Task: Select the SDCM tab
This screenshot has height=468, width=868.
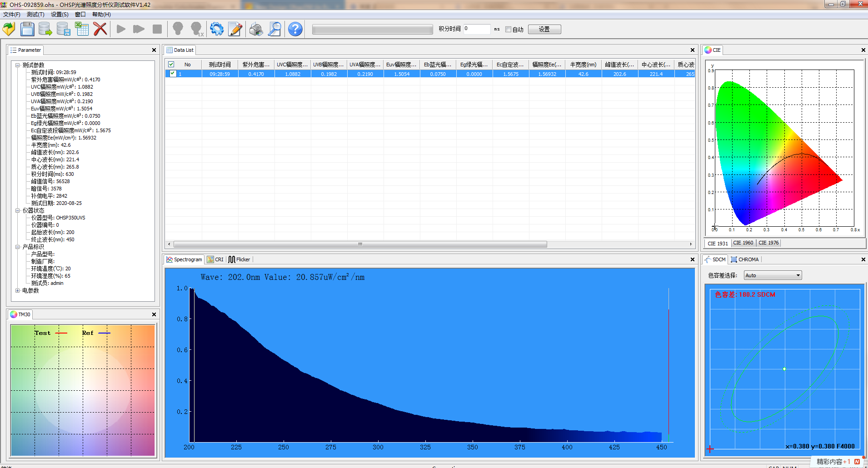Action: 715,259
